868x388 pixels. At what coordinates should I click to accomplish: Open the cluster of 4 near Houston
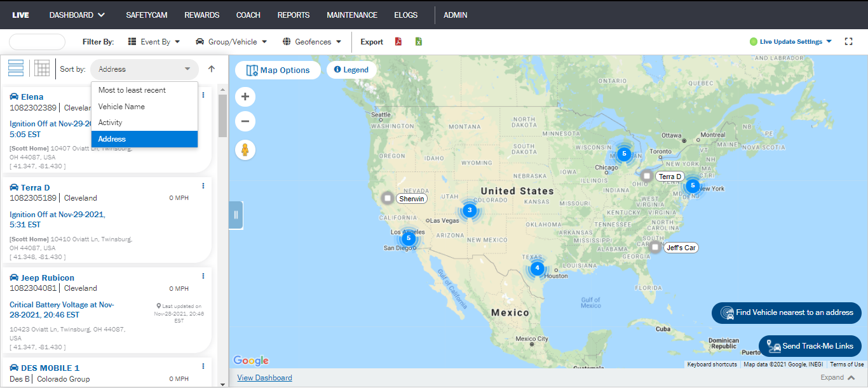pos(537,268)
